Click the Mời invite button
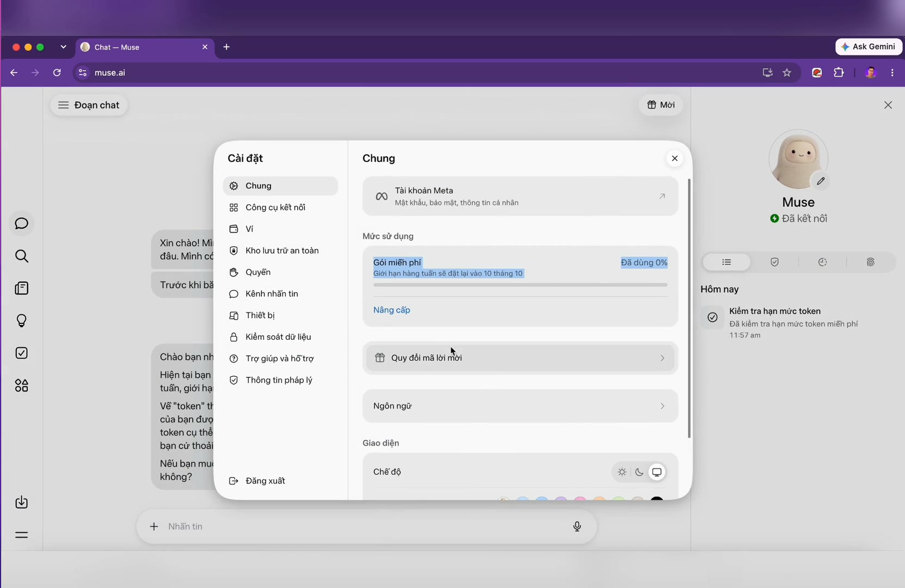This screenshot has width=905, height=588. point(661,105)
